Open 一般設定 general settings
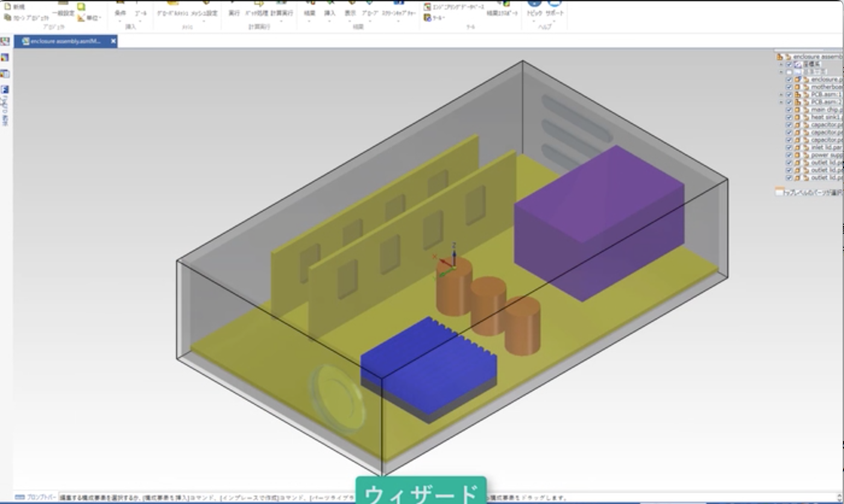The width and height of the screenshot is (844, 504). 63,8
